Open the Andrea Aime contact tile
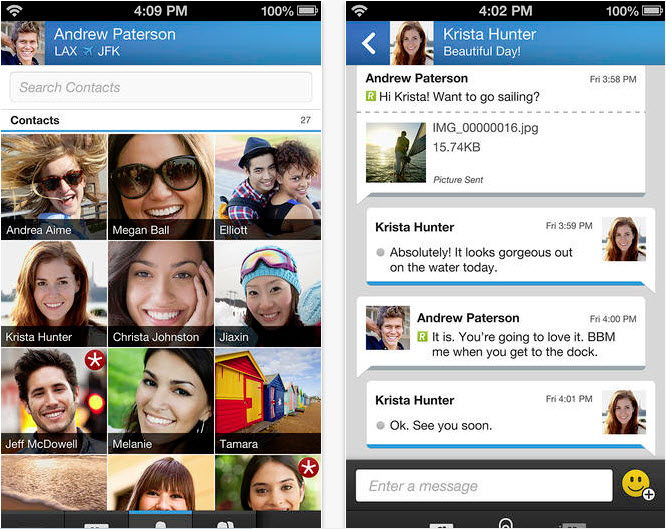This screenshot has width=666, height=529. pyautogui.click(x=54, y=187)
